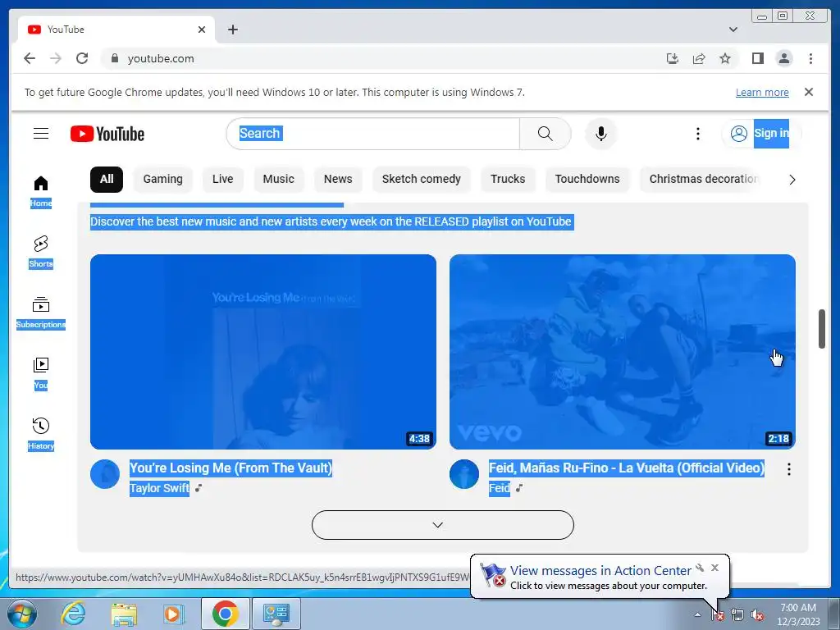Click Taylor Swift channel name
Viewport: 840px width, 630px height.
pos(159,488)
